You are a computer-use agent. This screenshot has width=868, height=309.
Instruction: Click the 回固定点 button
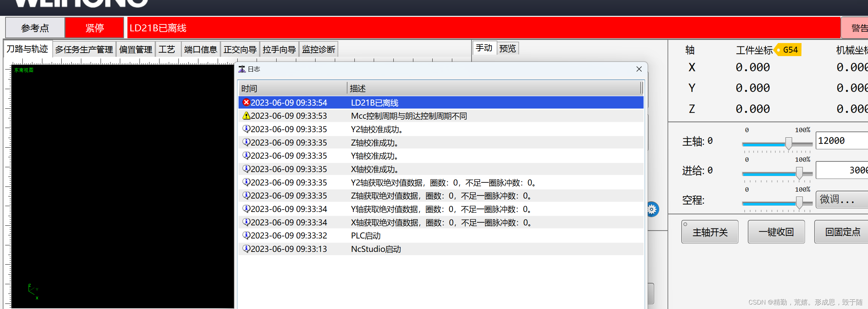click(841, 232)
